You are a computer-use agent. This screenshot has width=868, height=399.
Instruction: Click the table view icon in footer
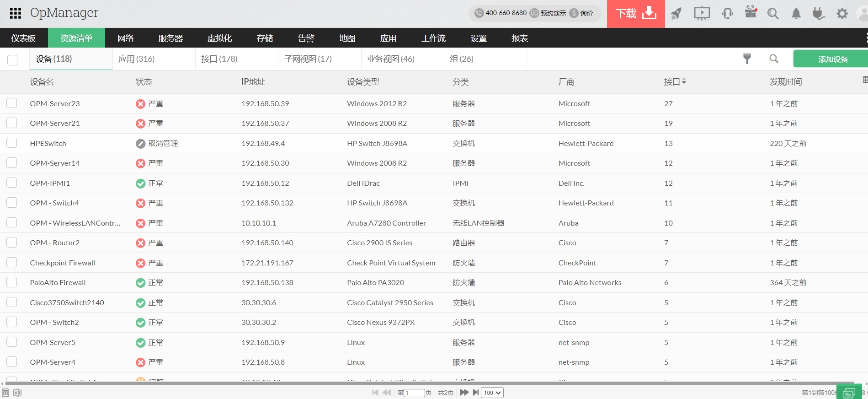(5, 393)
